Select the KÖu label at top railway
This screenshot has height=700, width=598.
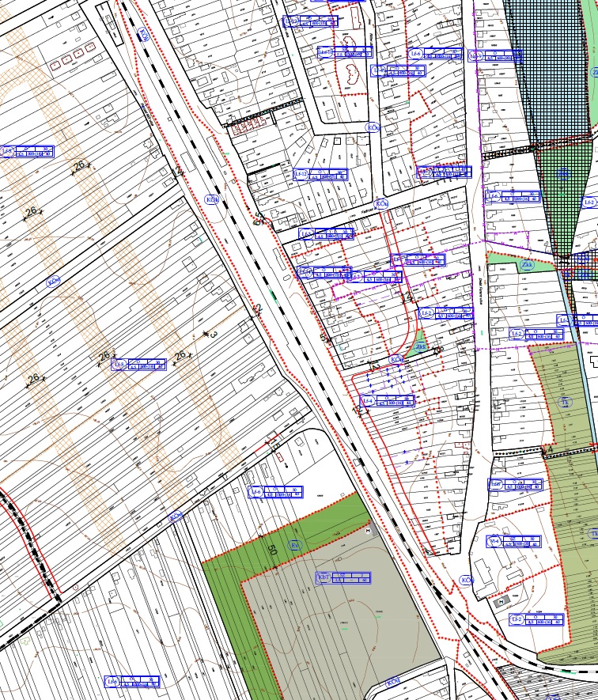point(143,34)
